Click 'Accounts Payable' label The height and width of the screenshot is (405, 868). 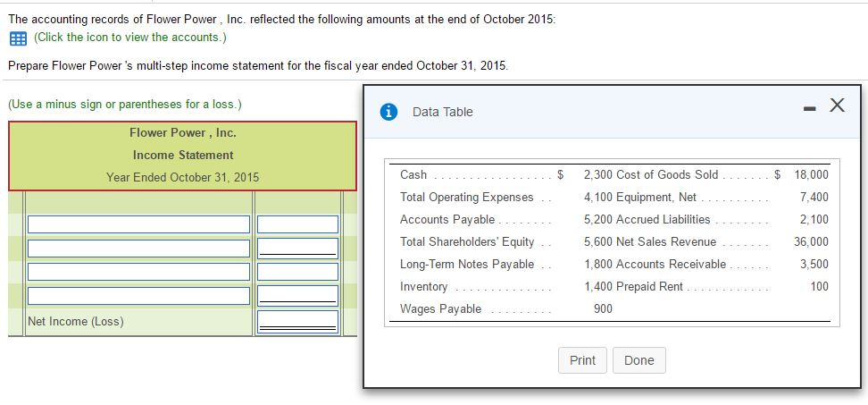coord(447,219)
